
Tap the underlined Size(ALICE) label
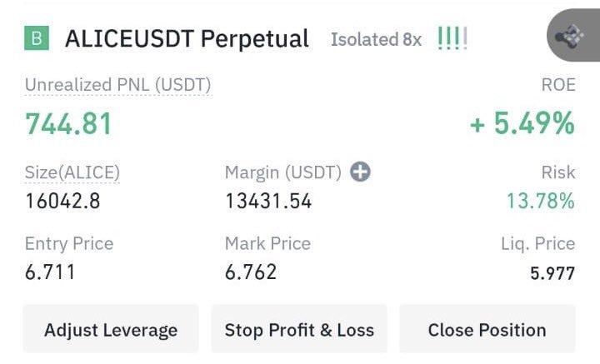tap(72, 172)
